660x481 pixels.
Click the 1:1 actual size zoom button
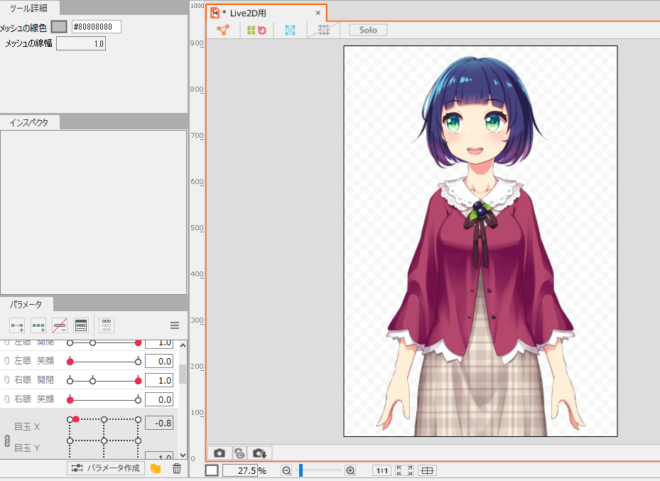(x=382, y=470)
